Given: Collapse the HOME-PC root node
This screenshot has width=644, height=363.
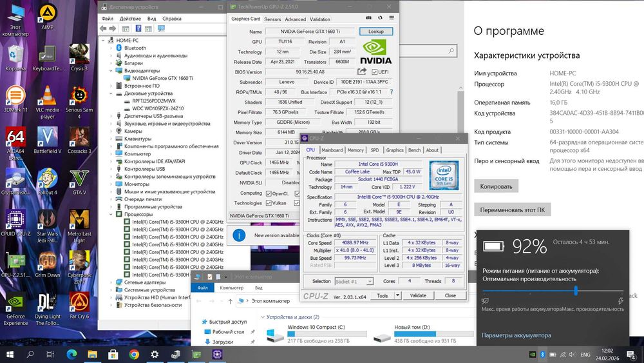Looking at the screenshot, I should [x=103, y=40].
